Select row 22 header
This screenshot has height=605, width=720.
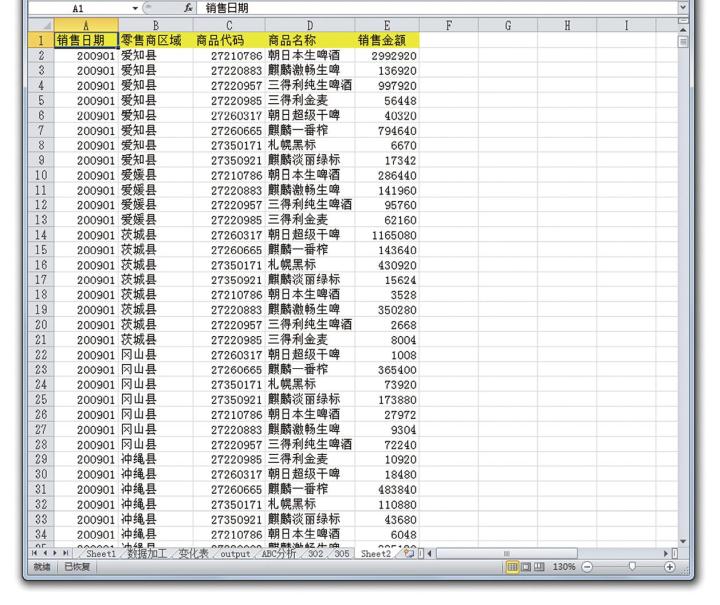point(41,354)
